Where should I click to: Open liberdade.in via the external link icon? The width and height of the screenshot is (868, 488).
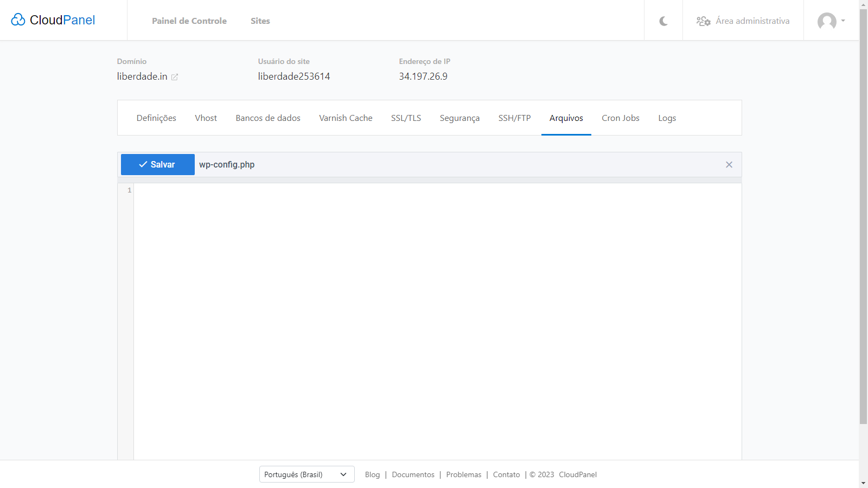[x=175, y=77]
